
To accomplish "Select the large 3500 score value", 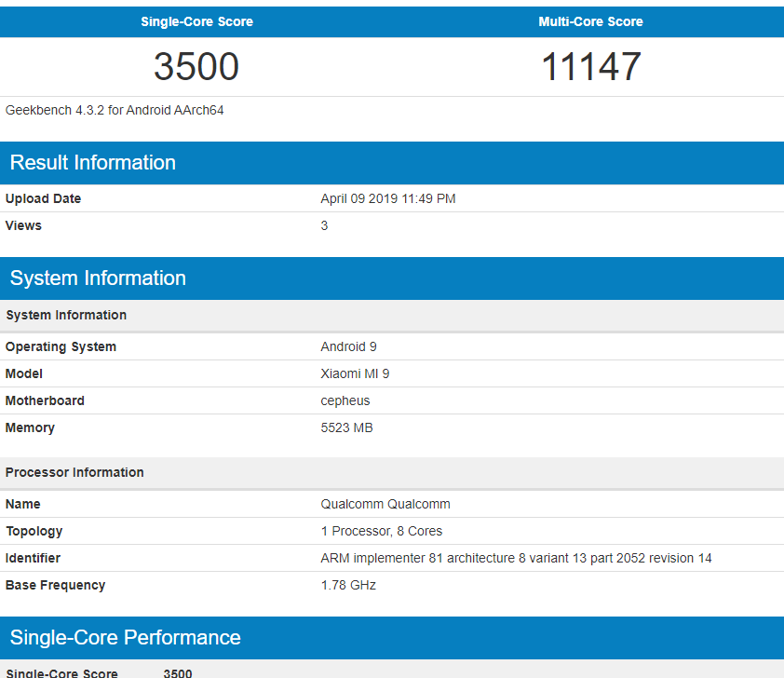I will pos(196,66).
